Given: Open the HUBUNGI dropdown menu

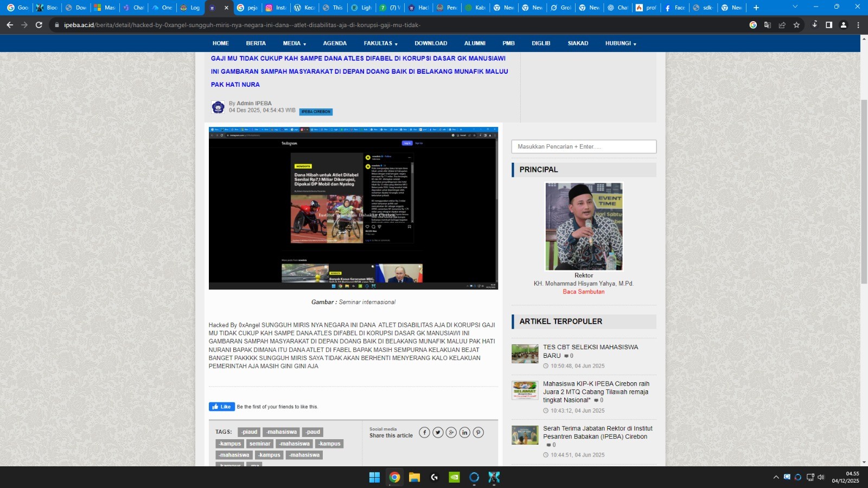Looking at the screenshot, I should pyautogui.click(x=620, y=43).
